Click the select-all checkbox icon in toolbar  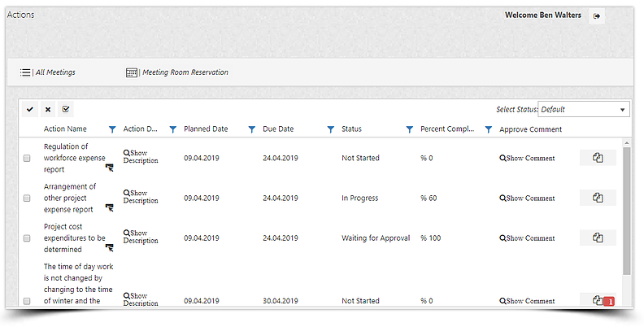pyautogui.click(x=67, y=109)
